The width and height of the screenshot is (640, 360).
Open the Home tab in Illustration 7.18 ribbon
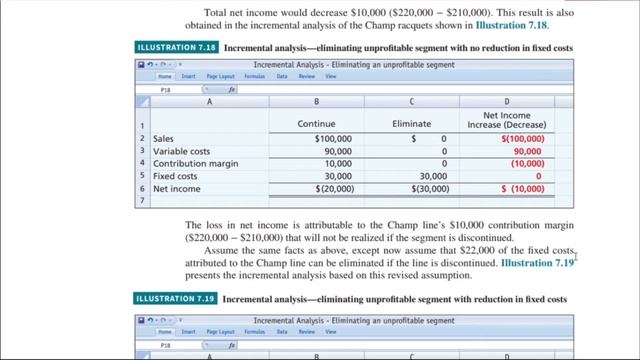(165, 76)
